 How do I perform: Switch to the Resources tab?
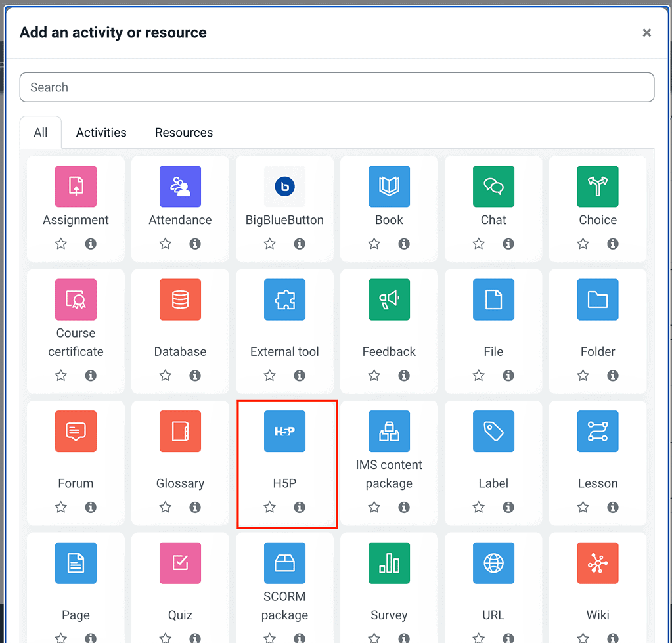(x=184, y=133)
